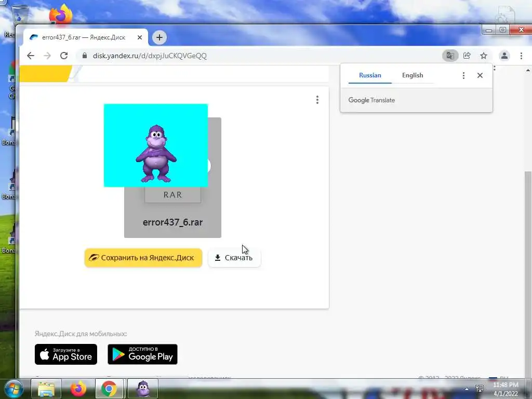Viewport: 532px width, 399px height.
Task: Download the file with Скачать button
Action: coord(234,258)
